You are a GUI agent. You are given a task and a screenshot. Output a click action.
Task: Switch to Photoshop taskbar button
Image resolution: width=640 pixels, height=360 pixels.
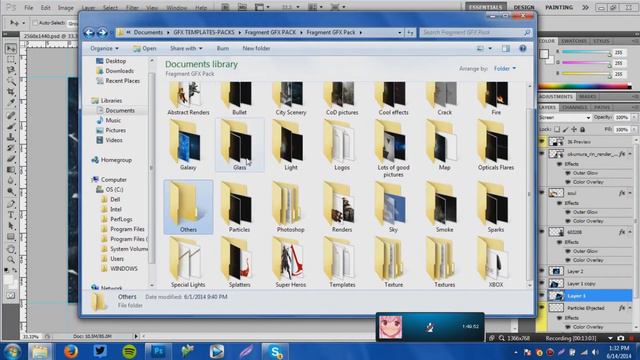click(158, 351)
